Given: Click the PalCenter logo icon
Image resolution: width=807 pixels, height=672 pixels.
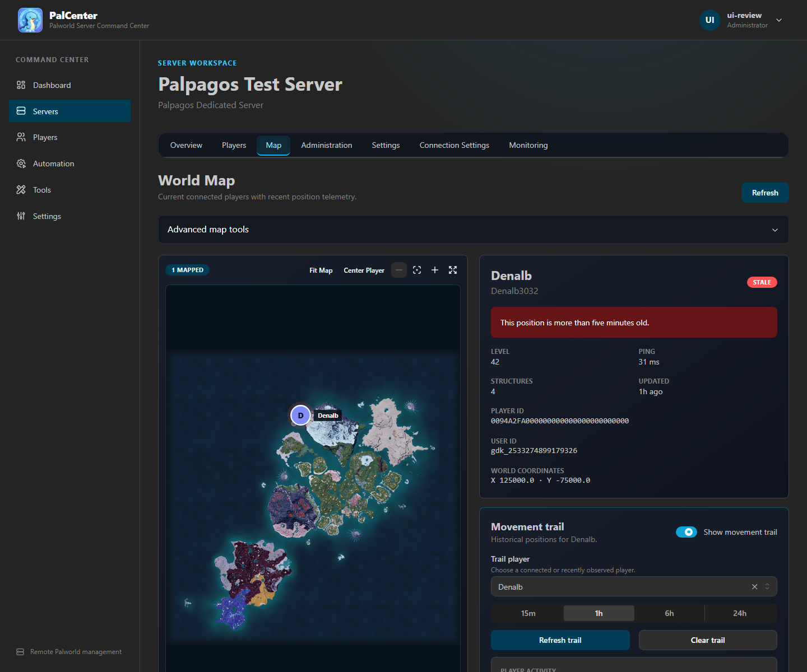Looking at the screenshot, I should 30,20.
